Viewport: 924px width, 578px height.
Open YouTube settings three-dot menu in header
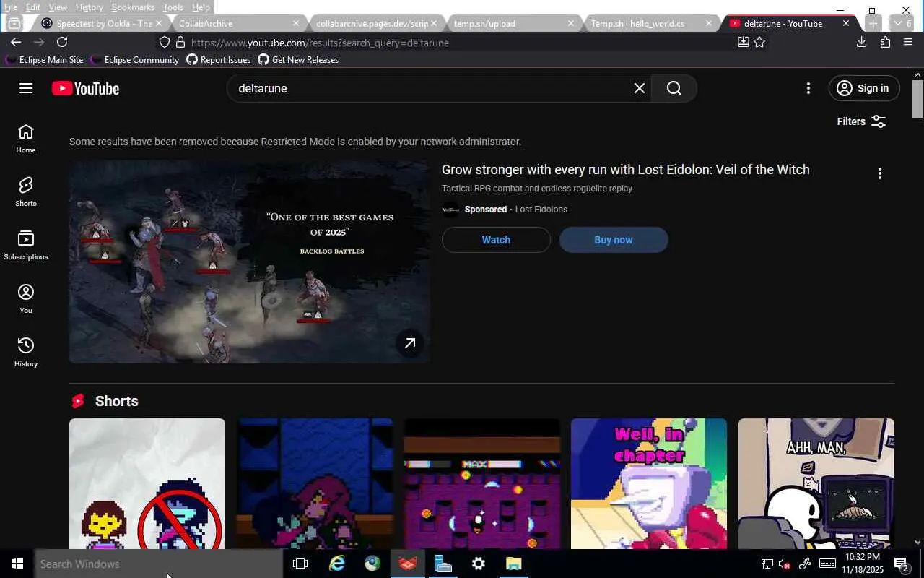[808, 88]
